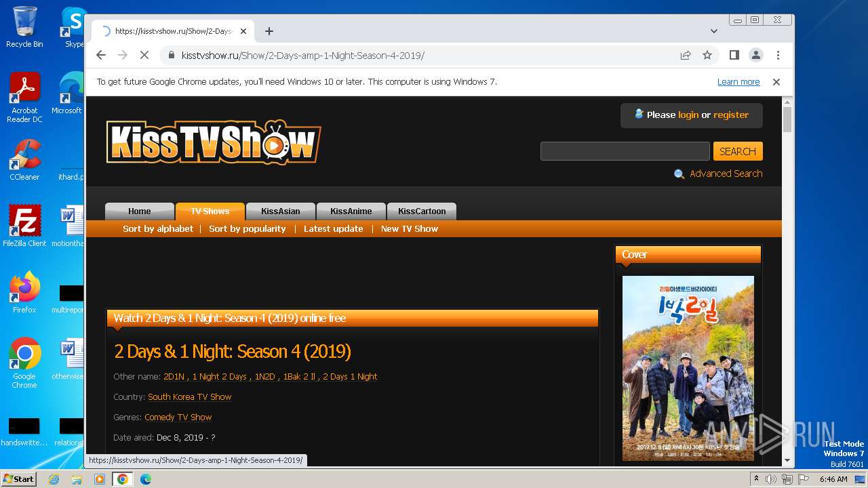Open the Chrome profile avatar
Viewport: 868px width, 488px height.
click(x=756, y=56)
